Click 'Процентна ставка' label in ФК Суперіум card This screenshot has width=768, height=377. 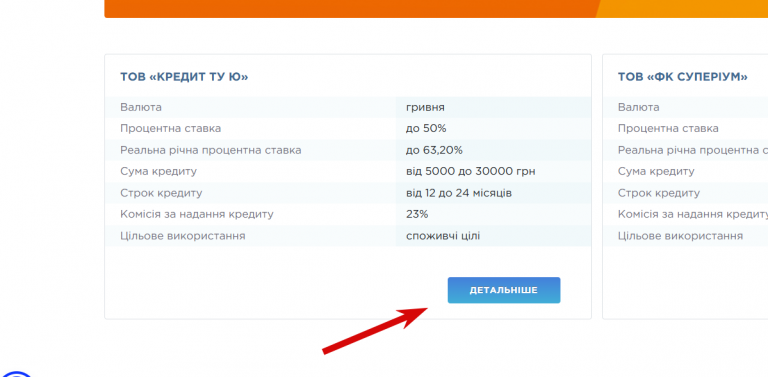[x=668, y=128]
